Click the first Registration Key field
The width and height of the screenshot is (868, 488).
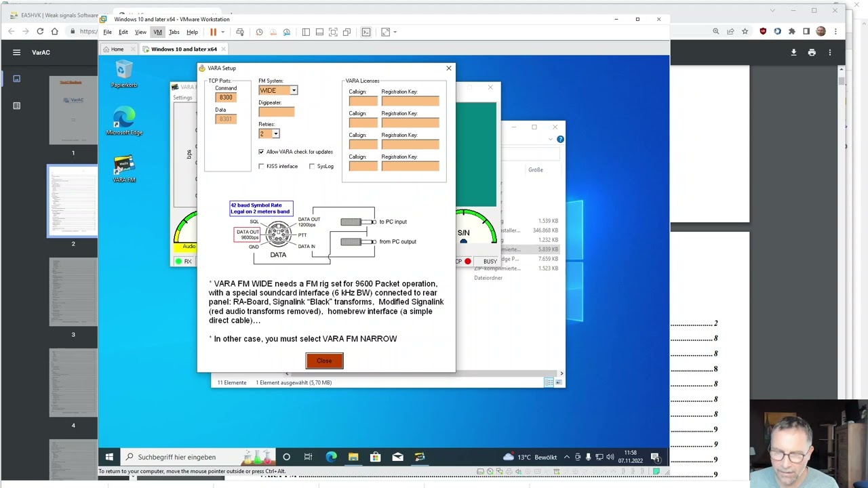coord(410,101)
